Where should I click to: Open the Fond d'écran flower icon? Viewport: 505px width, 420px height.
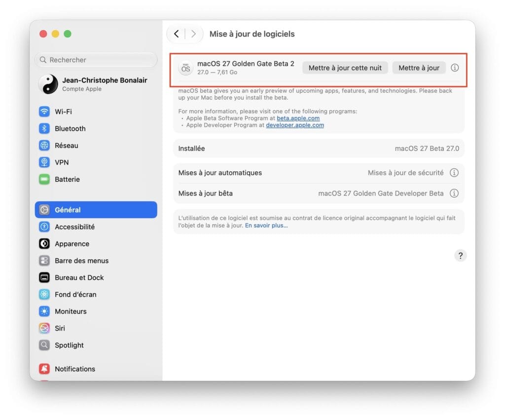pos(44,294)
